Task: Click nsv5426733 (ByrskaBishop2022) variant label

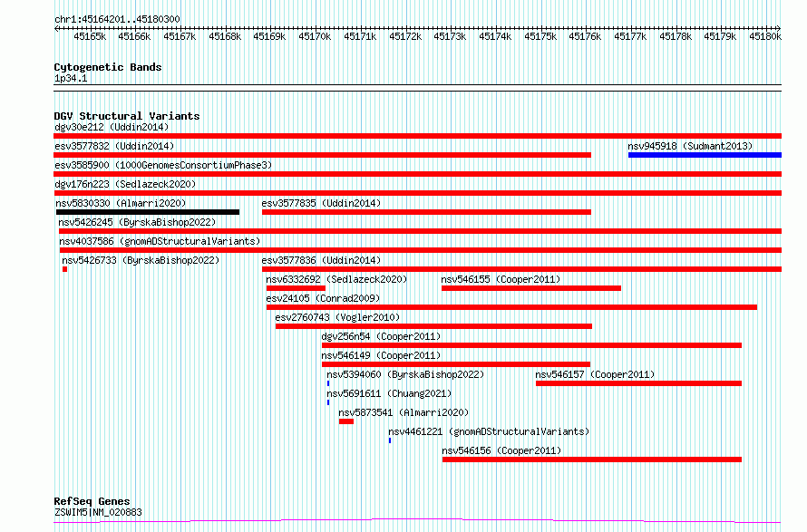Action: pos(141,260)
